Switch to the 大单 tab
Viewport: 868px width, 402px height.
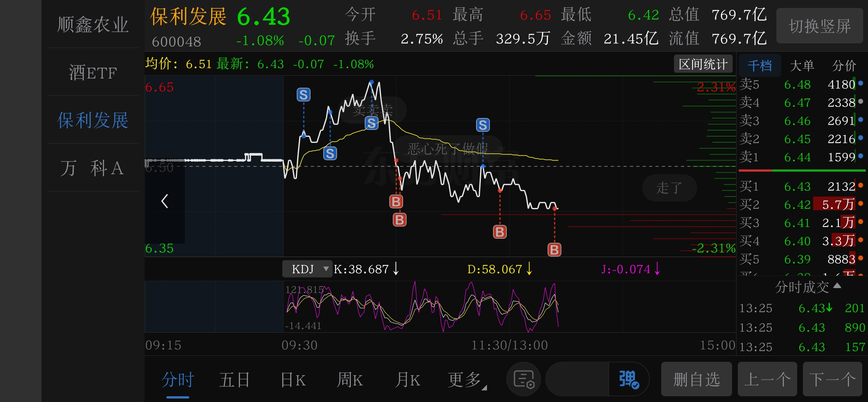click(x=802, y=65)
